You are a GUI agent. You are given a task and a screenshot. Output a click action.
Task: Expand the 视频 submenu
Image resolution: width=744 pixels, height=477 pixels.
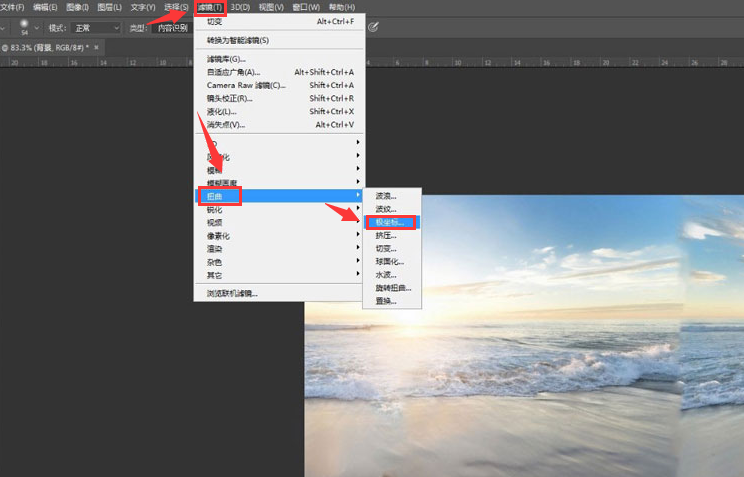(279, 222)
